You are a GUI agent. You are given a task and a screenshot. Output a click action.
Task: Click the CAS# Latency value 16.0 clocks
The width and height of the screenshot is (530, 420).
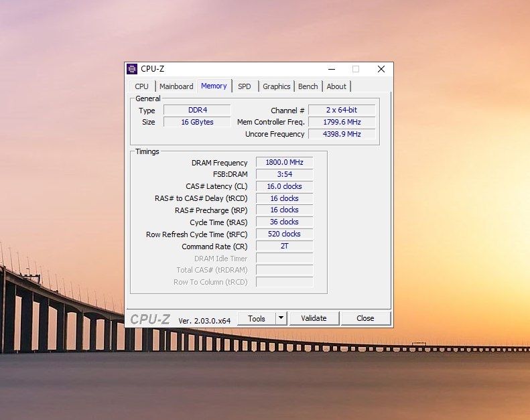285,186
